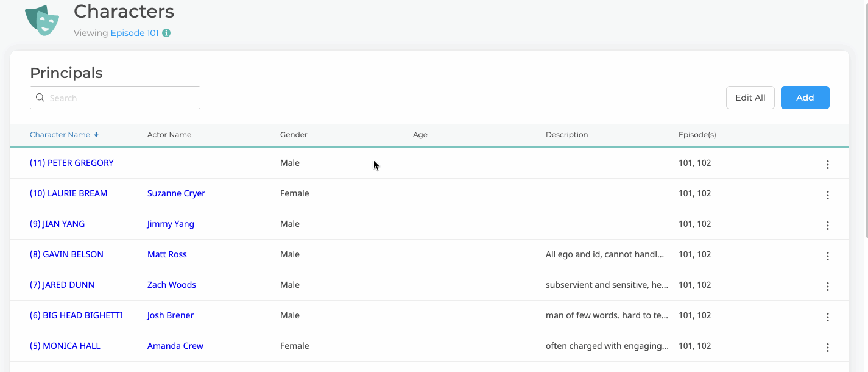
Task: Open options menu for JIAN YANG row
Action: pos(827,226)
